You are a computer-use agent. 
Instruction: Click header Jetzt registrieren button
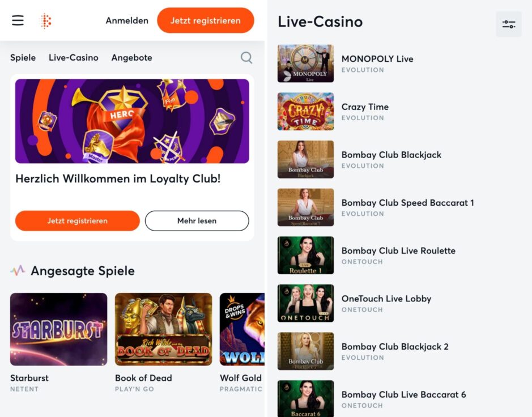click(x=206, y=20)
